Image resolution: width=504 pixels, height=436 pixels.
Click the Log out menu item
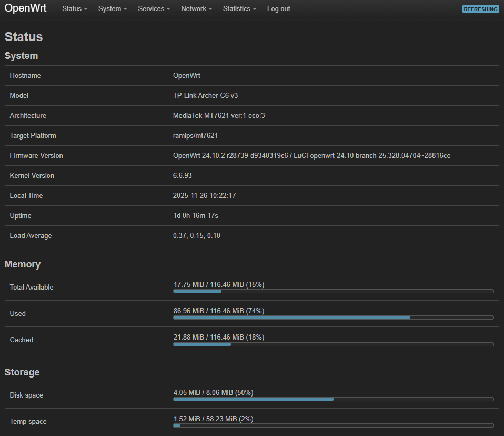(x=278, y=9)
